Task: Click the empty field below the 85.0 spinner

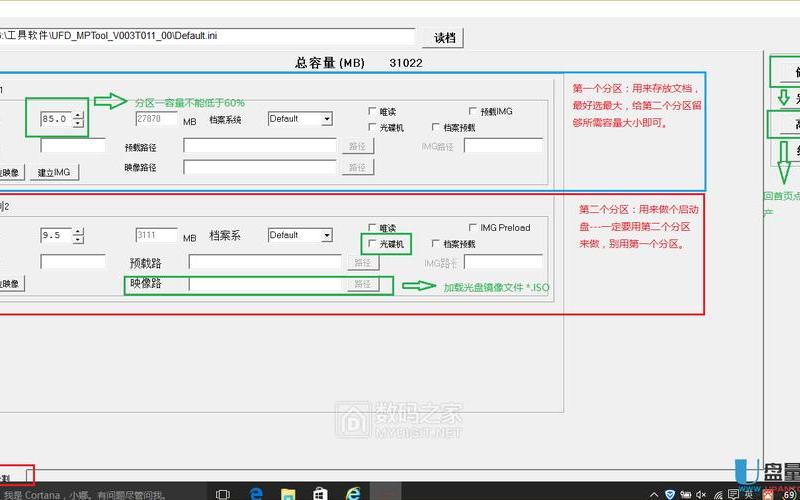Action: pos(73,145)
